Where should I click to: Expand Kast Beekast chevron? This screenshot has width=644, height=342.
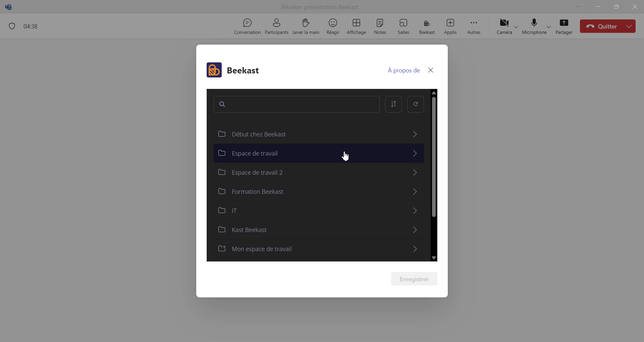(x=415, y=230)
